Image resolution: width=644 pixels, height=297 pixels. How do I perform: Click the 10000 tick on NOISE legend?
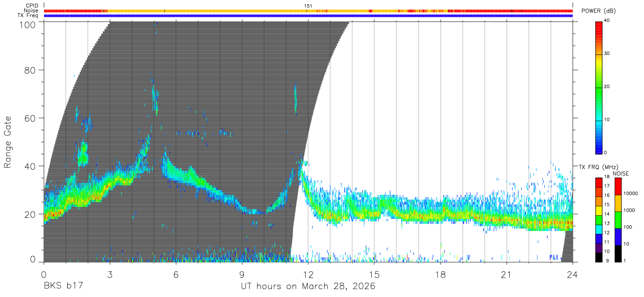point(630,193)
